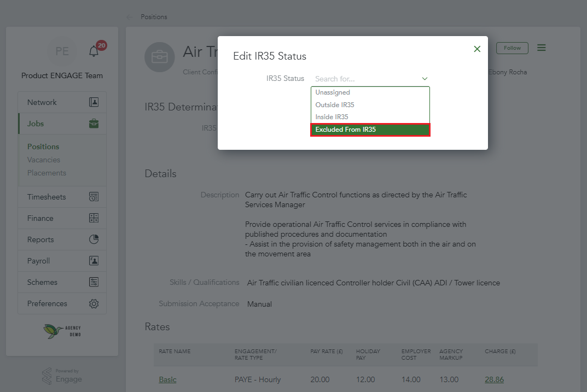Click the Reports pie chart icon
The height and width of the screenshot is (392, 587).
pyautogui.click(x=94, y=239)
